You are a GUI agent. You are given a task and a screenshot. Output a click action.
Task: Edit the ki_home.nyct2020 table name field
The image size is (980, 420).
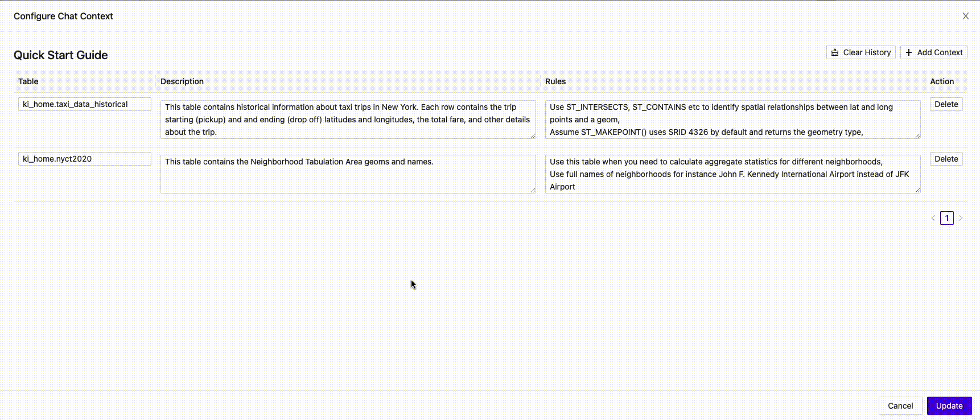pyautogui.click(x=84, y=159)
